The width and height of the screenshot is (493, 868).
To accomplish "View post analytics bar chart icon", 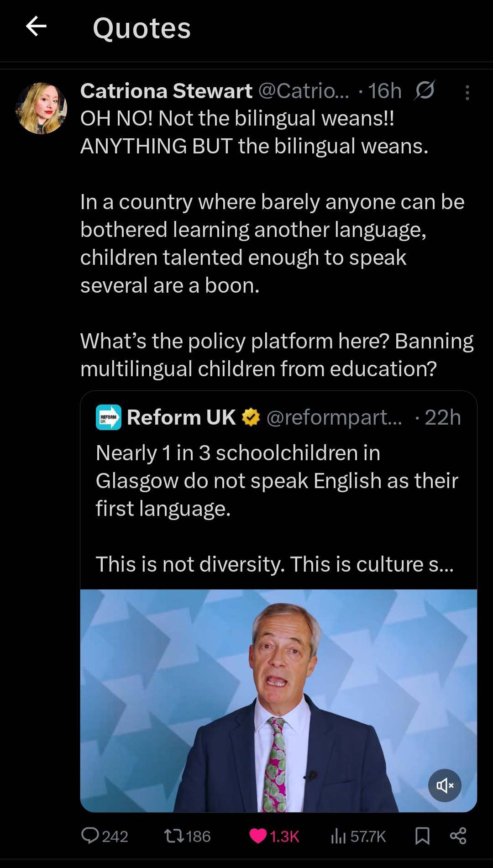I will pos(338,836).
